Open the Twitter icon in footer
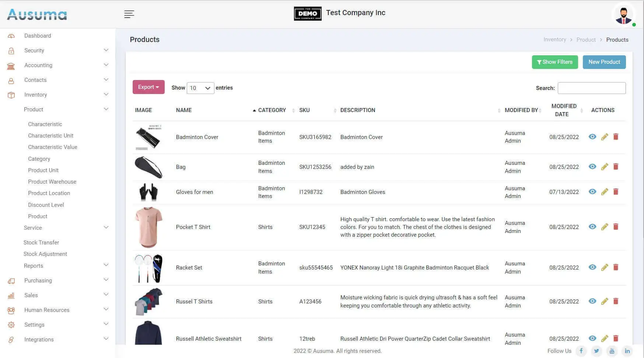Viewport: 644px width, 358px height. [x=596, y=351]
